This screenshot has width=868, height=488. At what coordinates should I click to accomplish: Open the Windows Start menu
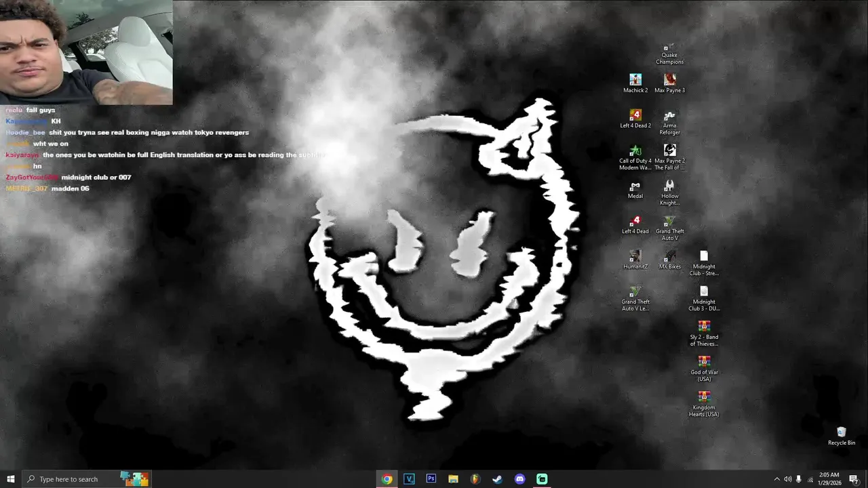pos(11,479)
